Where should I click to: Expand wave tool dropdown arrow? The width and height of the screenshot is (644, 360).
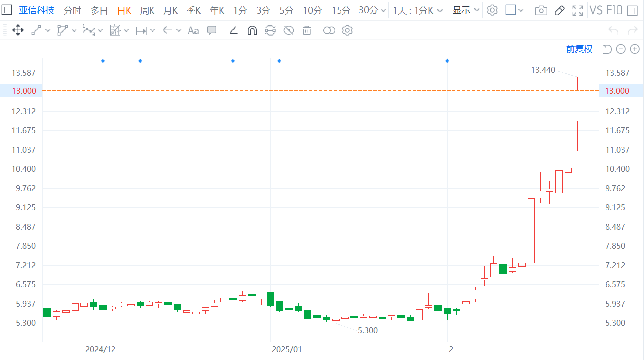click(x=100, y=31)
